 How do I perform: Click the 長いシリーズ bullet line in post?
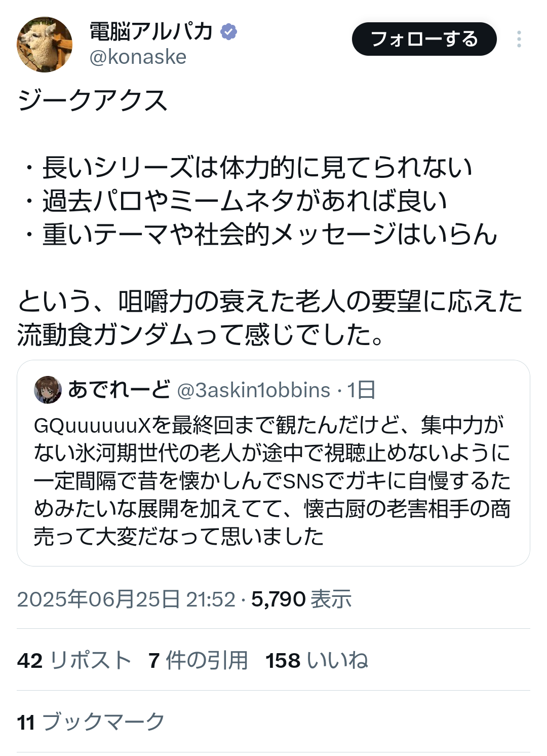pyautogui.click(x=257, y=168)
